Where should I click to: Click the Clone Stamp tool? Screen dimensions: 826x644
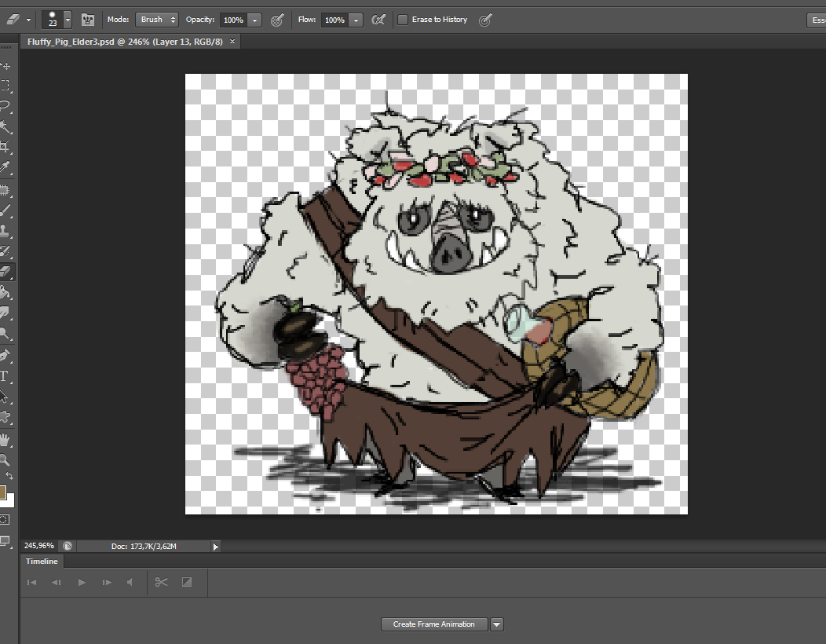coord(5,230)
